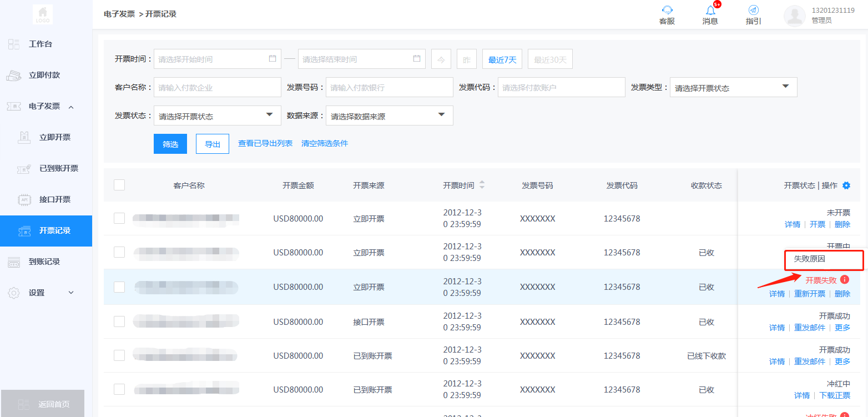Open the 数据来源 dropdown
The image size is (868, 417).
pos(390,115)
